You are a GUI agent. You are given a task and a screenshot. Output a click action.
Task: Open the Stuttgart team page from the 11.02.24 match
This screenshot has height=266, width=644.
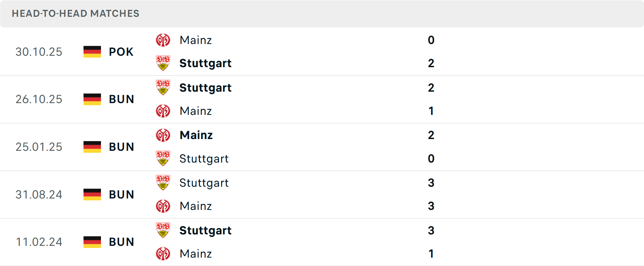pyautogui.click(x=205, y=230)
